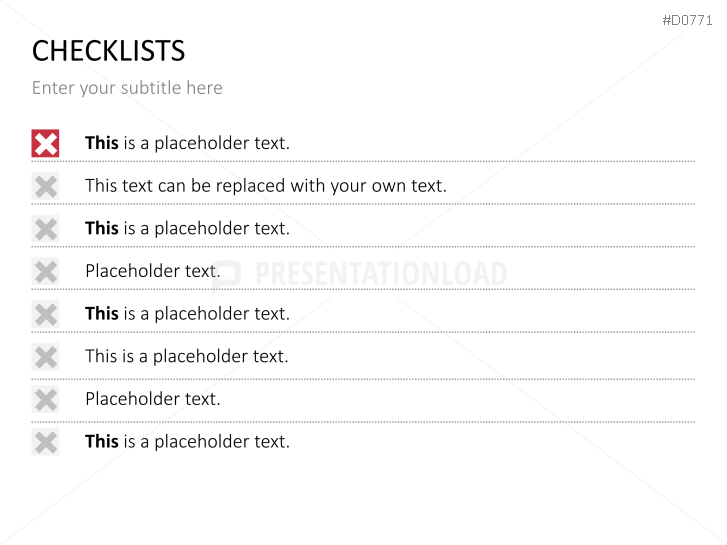Toggle the gray X beside 'This text can be replaced'
This screenshot has width=727, height=545.
pos(45,186)
